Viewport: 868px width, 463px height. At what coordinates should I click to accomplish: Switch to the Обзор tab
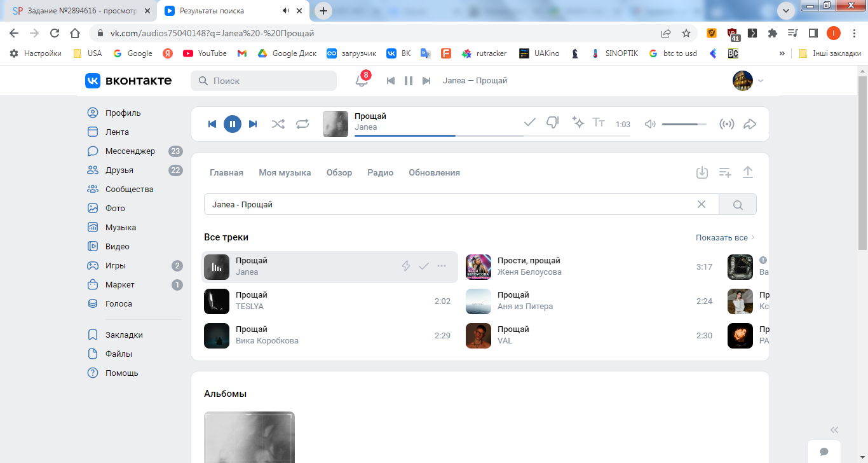[339, 172]
